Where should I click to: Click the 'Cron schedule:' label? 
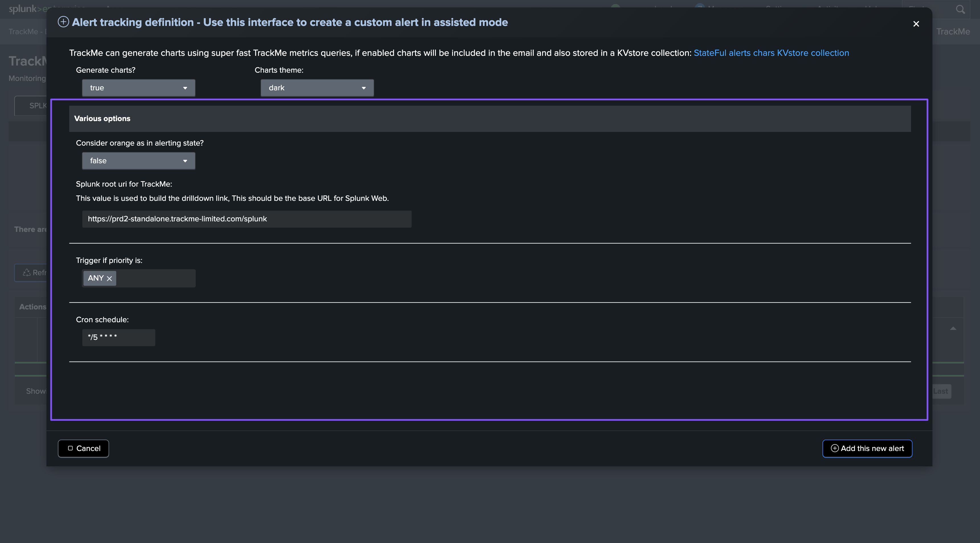[102, 320]
